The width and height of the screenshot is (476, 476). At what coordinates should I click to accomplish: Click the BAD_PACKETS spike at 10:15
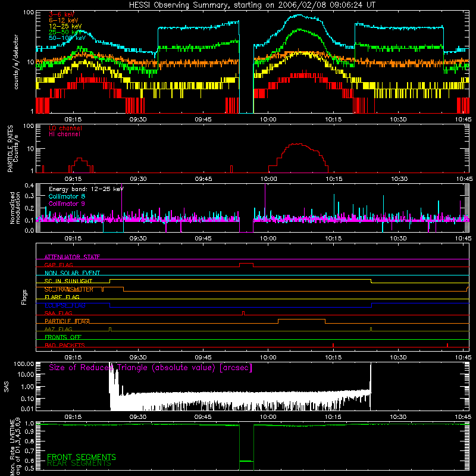[333, 345]
